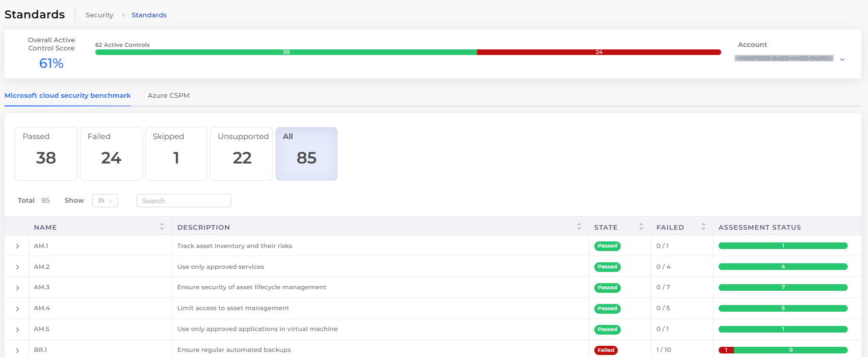
Task: Sort table by Failed column
Action: 703,227
